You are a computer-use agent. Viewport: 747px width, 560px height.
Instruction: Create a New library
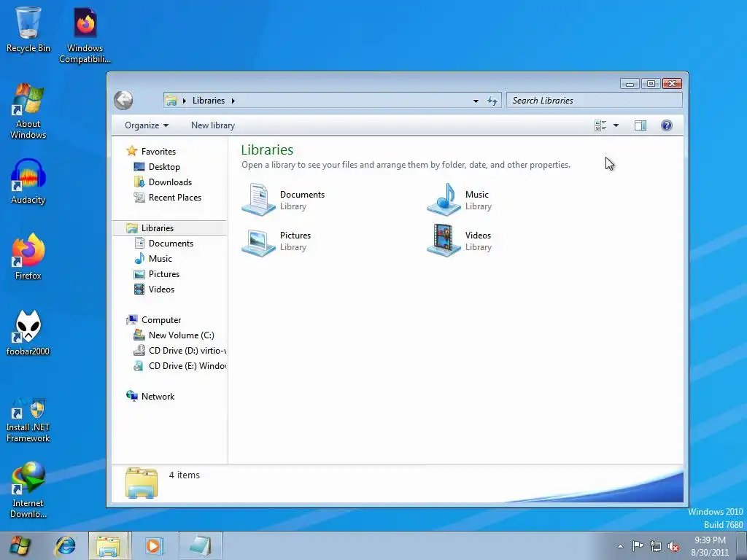tap(213, 125)
